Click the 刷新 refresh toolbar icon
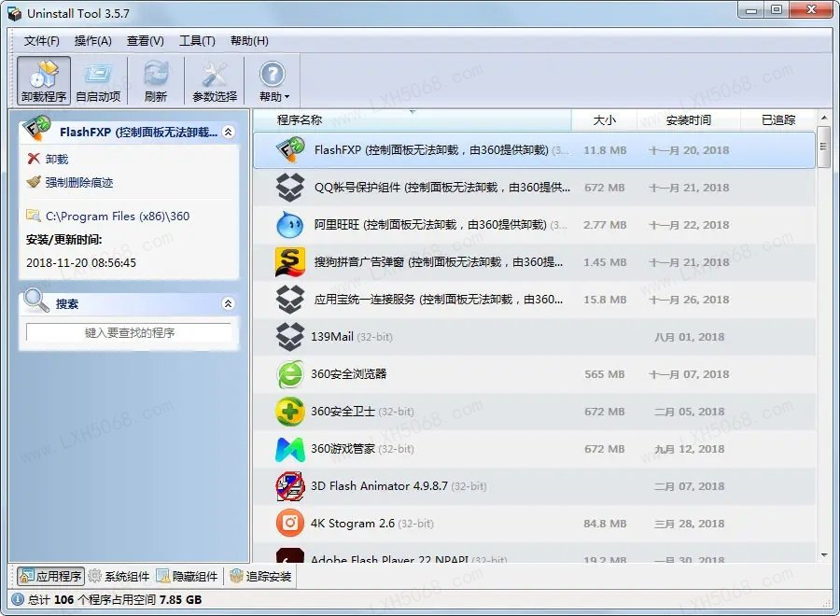Viewport: 840px width, 616px height. coord(156,81)
